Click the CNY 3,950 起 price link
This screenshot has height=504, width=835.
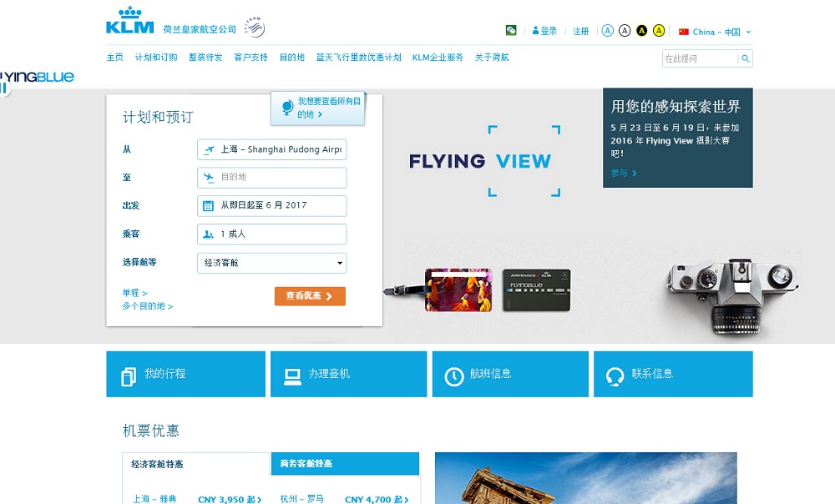pos(230,499)
